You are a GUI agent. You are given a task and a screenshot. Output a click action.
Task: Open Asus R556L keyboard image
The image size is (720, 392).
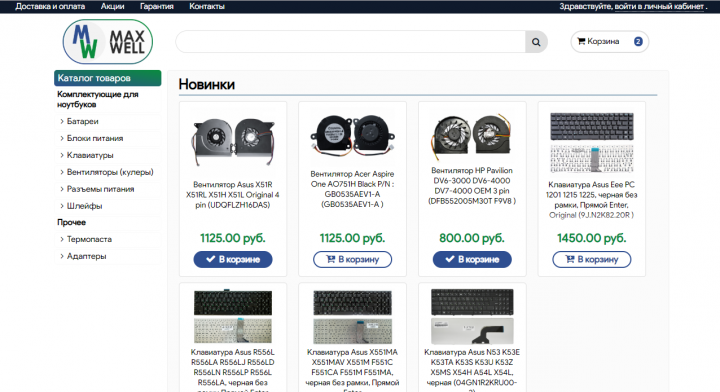(x=233, y=316)
